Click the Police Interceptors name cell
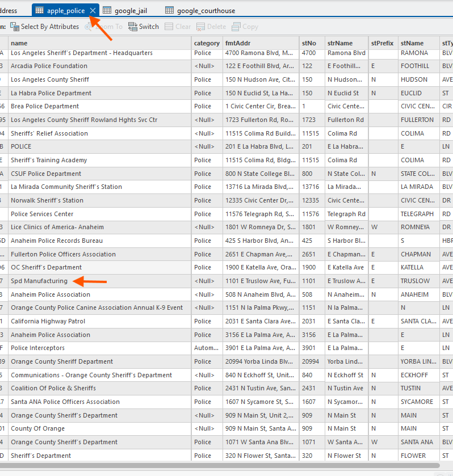Viewport: 453px width, 476px height. tap(37, 348)
